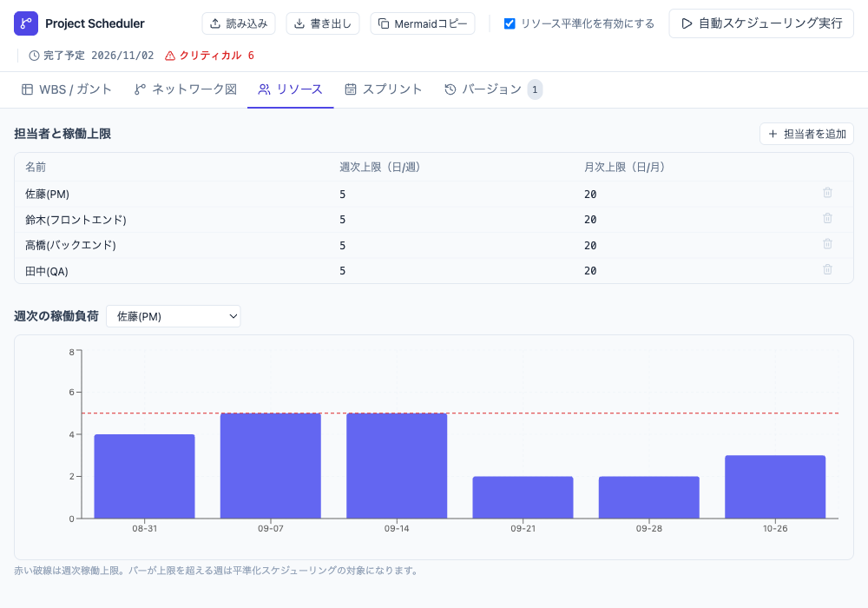Delete 鈴木(フロントエンド) via trash icon

pyautogui.click(x=827, y=218)
